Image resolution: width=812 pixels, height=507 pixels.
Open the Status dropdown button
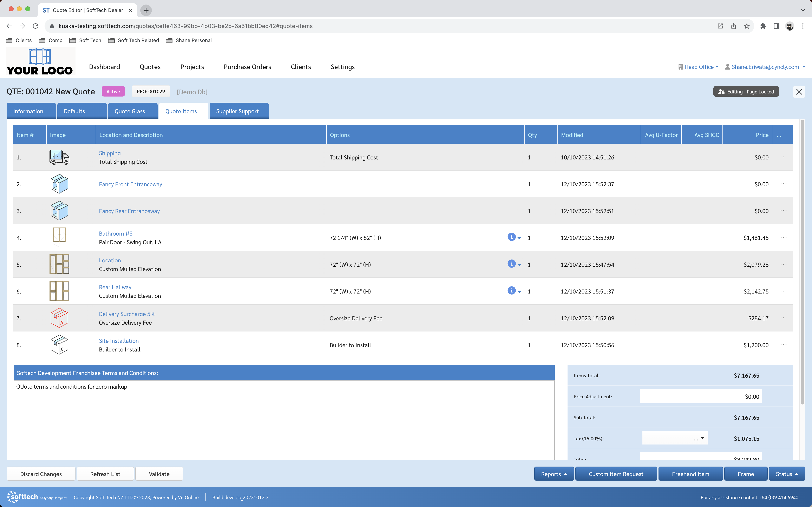(786, 474)
